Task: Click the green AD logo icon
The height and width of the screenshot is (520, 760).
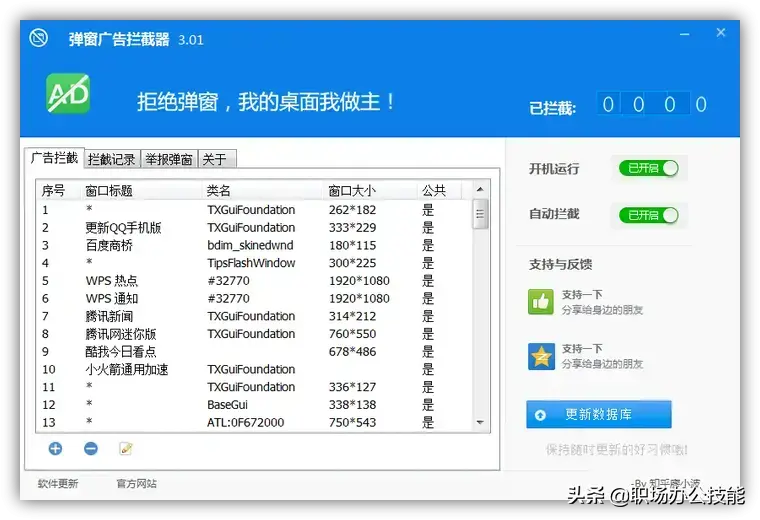Action: [68, 93]
